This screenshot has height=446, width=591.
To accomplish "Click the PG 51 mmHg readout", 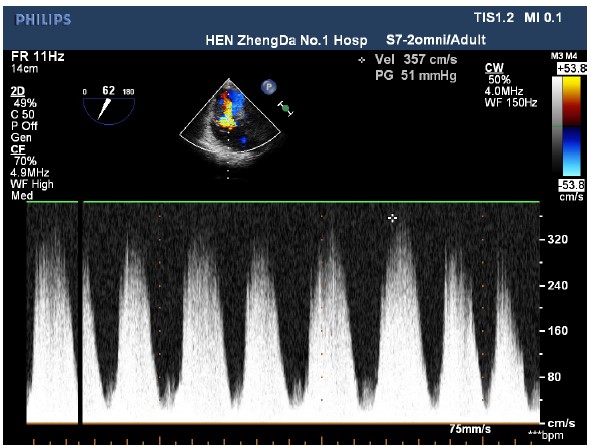I will click(416, 75).
